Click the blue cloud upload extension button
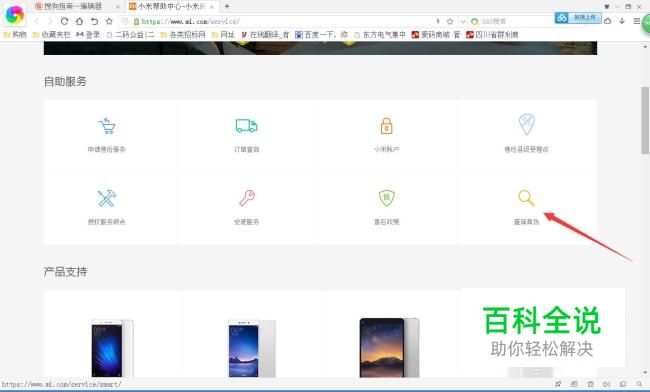 pos(578,17)
